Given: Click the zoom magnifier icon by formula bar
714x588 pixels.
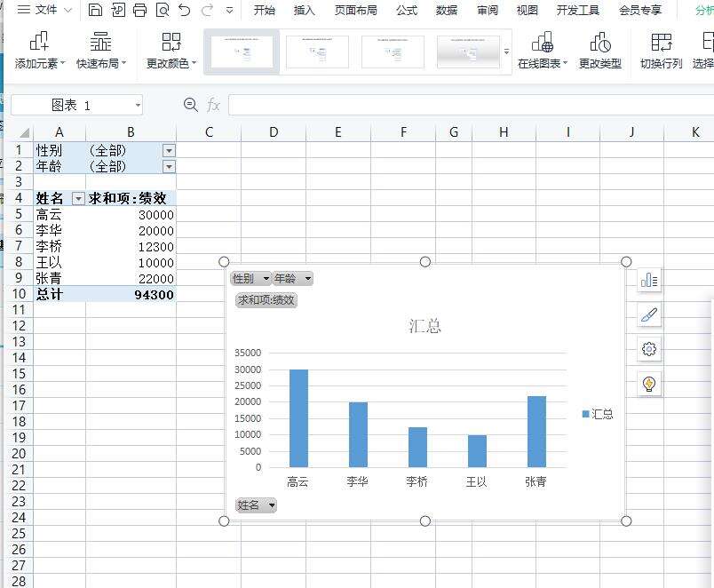Looking at the screenshot, I should point(190,105).
